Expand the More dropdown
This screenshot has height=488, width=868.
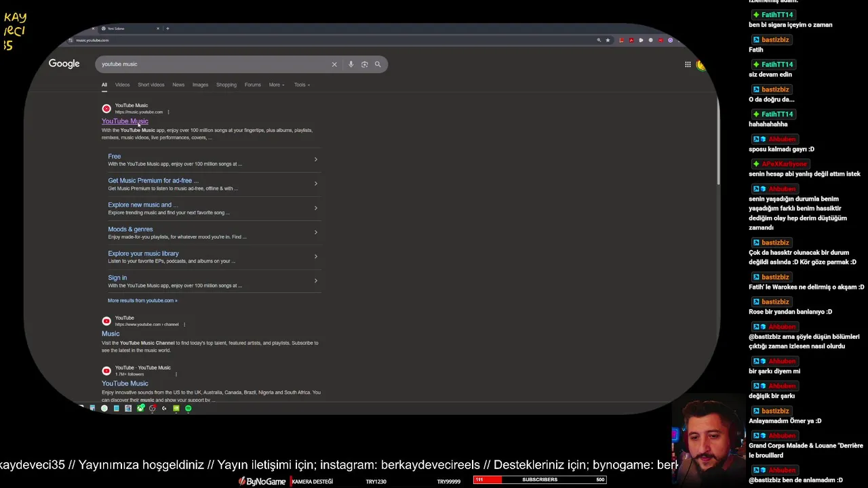277,85
